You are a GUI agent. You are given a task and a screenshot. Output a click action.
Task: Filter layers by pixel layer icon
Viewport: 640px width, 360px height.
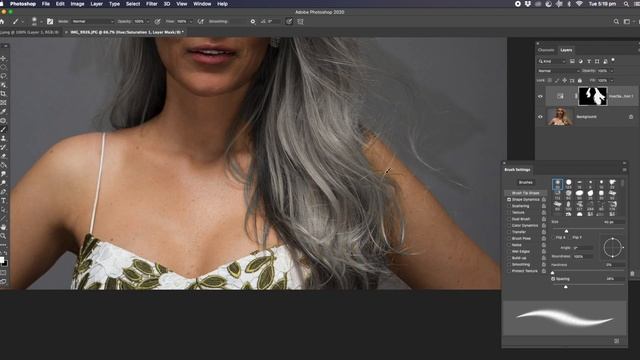coord(572,61)
